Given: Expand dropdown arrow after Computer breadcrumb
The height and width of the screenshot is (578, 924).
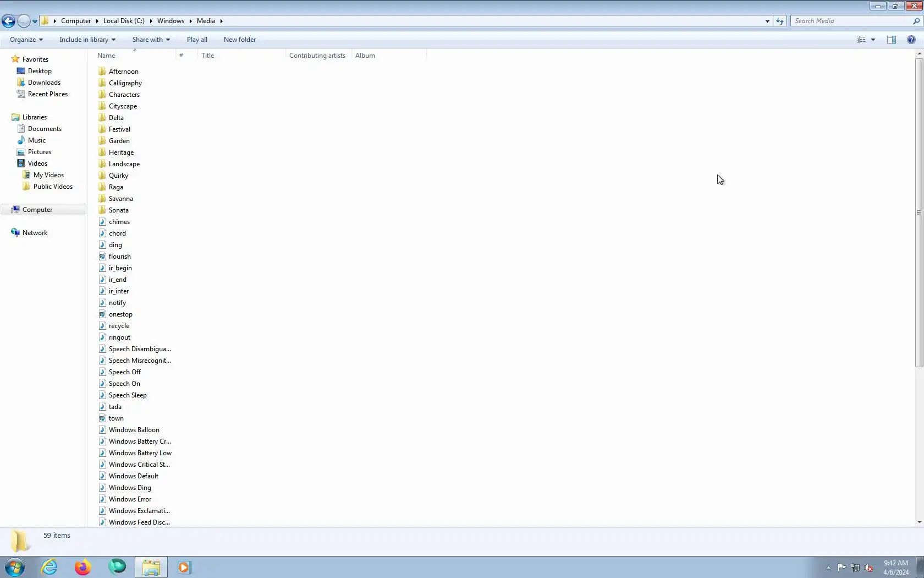Looking at the screenshot, I should coord(97,21).
